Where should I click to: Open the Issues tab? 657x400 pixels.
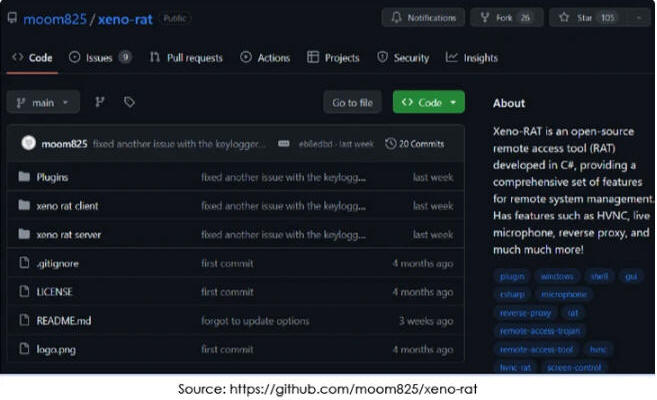(x=100, y=58)
